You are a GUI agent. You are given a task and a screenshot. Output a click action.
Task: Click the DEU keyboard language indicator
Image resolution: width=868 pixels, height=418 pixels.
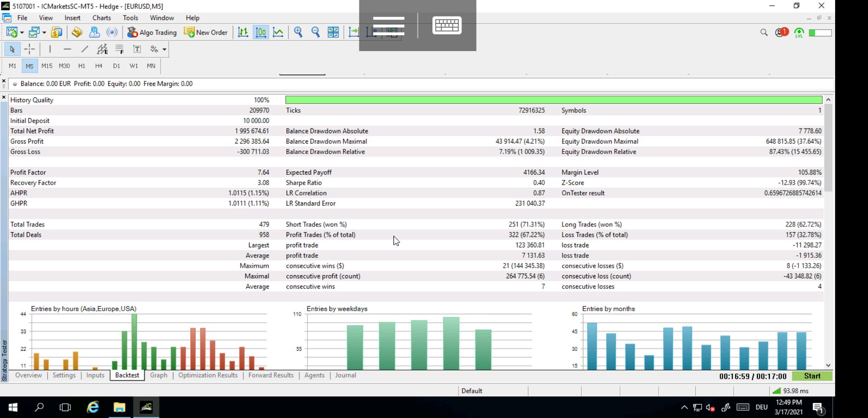(x=761, y=407)
